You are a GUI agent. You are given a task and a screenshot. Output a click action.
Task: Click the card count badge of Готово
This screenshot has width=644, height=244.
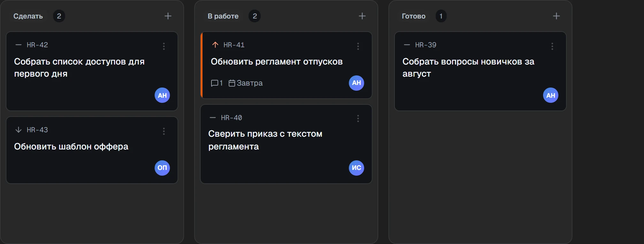click(441, 16)
